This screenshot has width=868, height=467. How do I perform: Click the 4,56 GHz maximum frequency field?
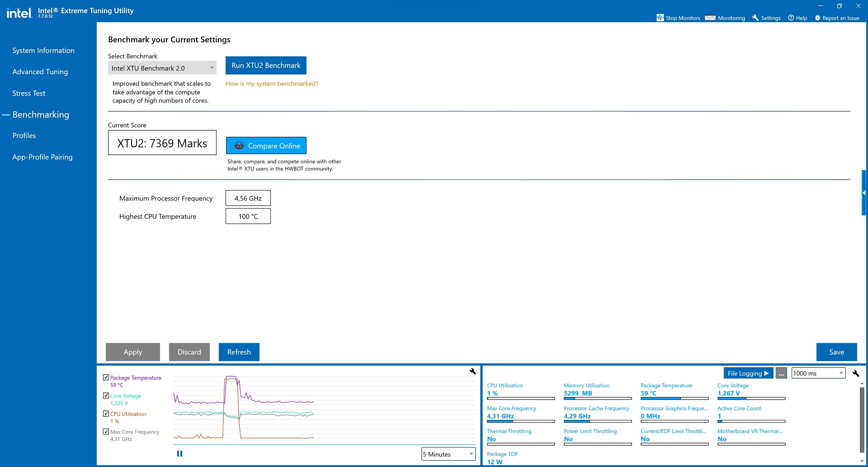pyautogui.click(x=248, y=198)
